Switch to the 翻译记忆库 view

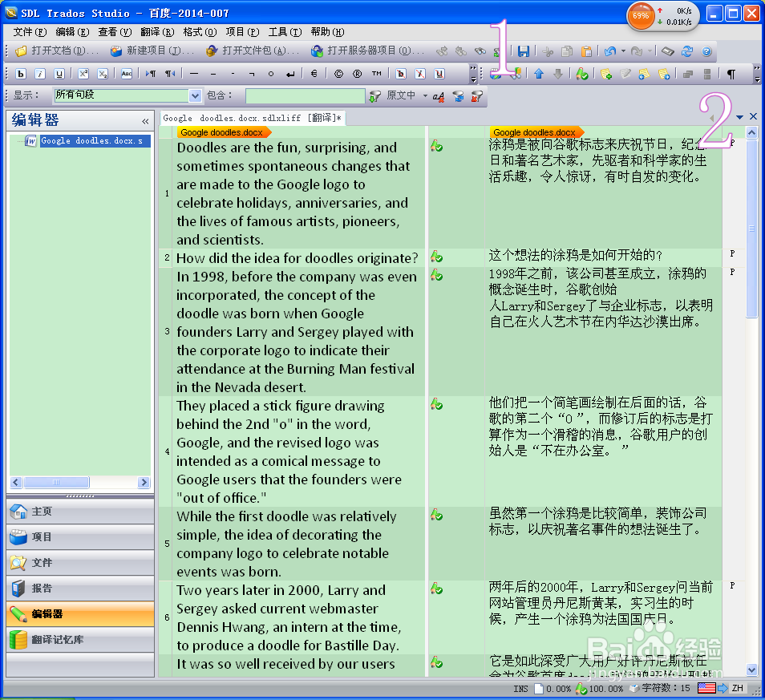(80, 640)
